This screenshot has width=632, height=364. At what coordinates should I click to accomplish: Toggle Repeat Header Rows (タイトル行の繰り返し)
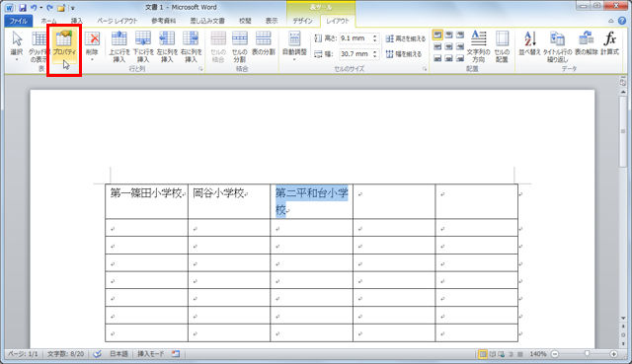[x=557, y=46]
